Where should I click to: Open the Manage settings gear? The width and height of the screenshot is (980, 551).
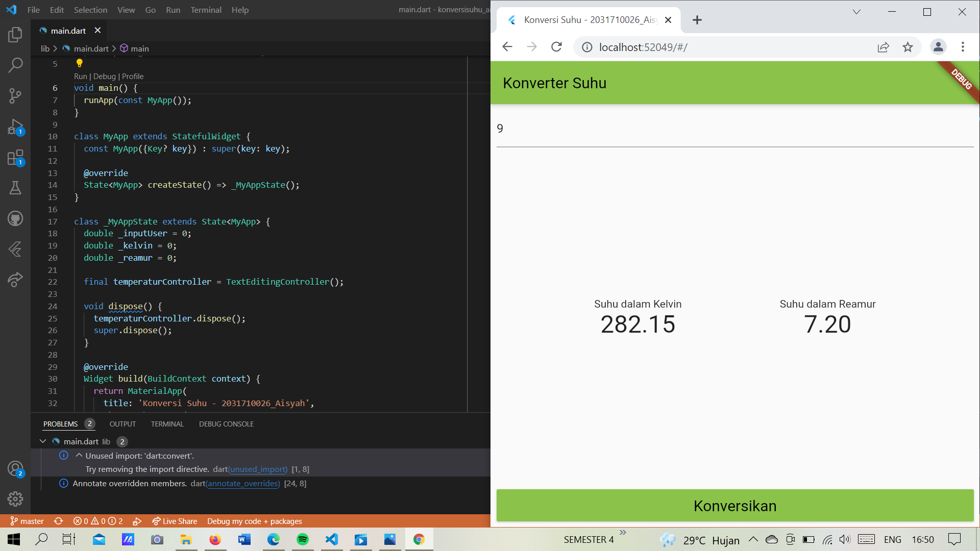[15, 499]
